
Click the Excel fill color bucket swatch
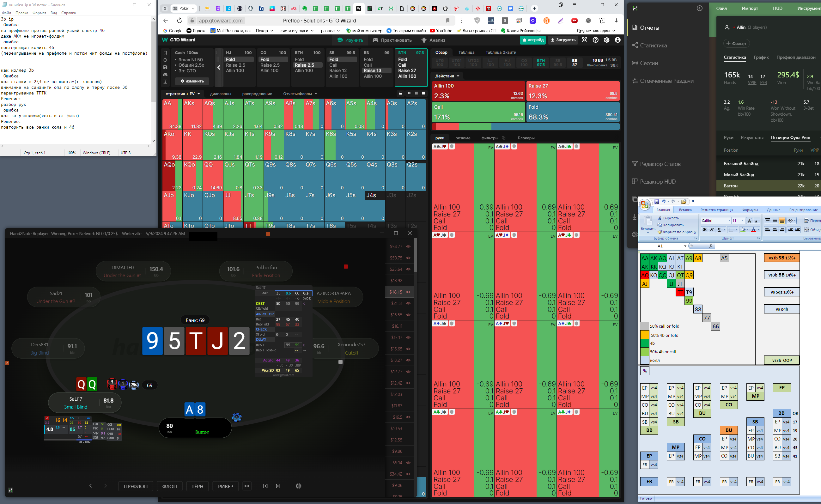(743, 230)
